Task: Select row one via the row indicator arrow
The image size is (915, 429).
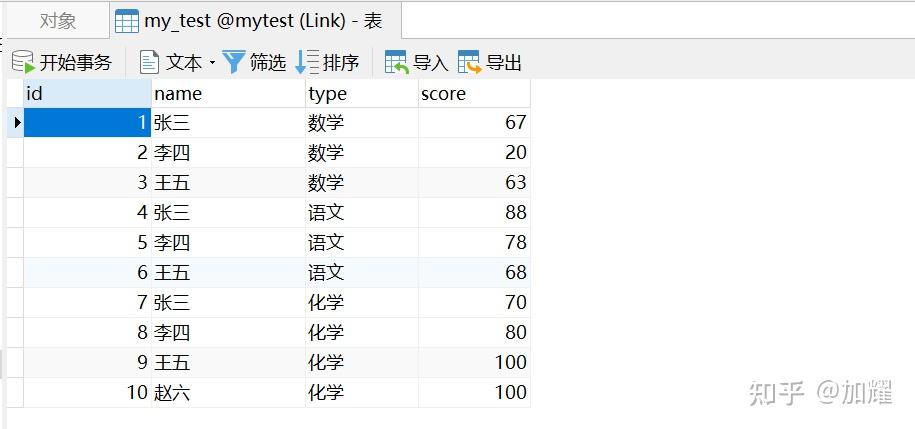Action: [x=16, y=123]
